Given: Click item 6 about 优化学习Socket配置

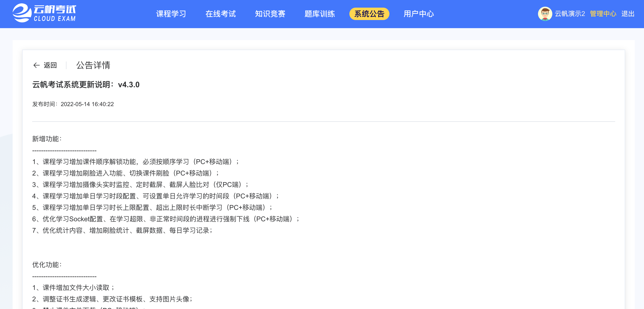Looking at the screenshot, I should (166, 219).
